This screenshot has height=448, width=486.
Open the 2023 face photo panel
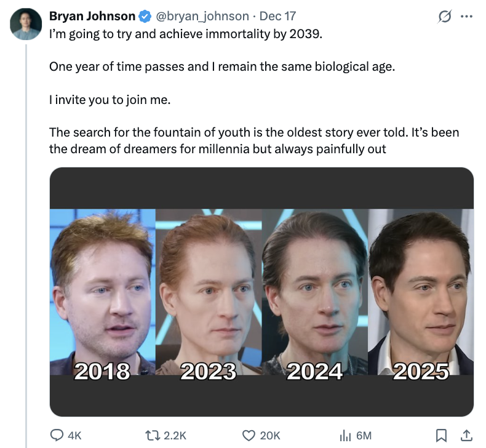pyautogui.click(x=209, y=292)
